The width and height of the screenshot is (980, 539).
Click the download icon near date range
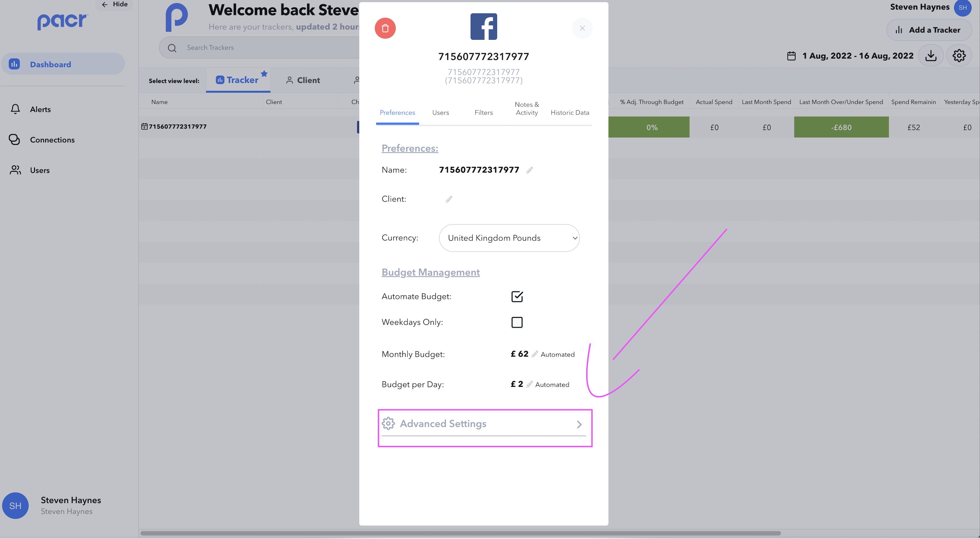click(931, 56)
